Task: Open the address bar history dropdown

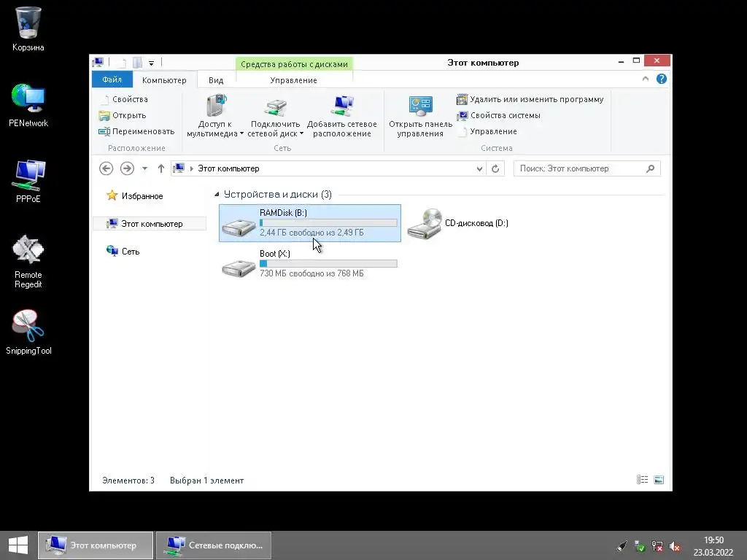Action: point(479,168)
